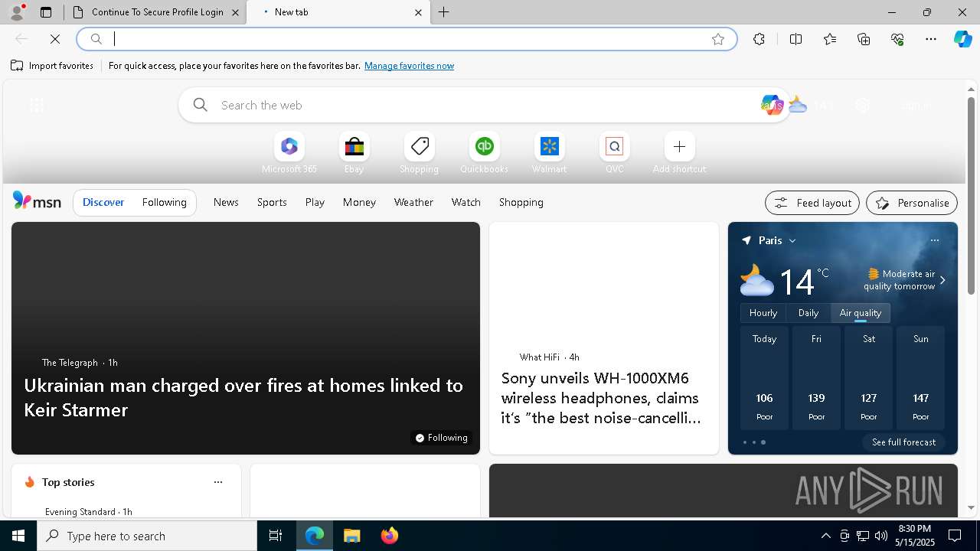Open the Microsoft 365 shortcut
The image size is (980, 551).
pyautogui.click(x=289, y=153)
